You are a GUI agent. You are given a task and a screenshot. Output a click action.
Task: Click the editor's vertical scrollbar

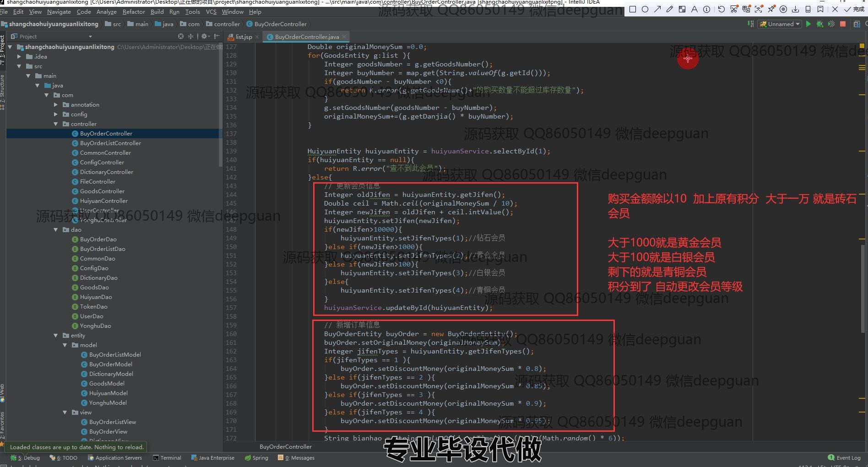863,288
